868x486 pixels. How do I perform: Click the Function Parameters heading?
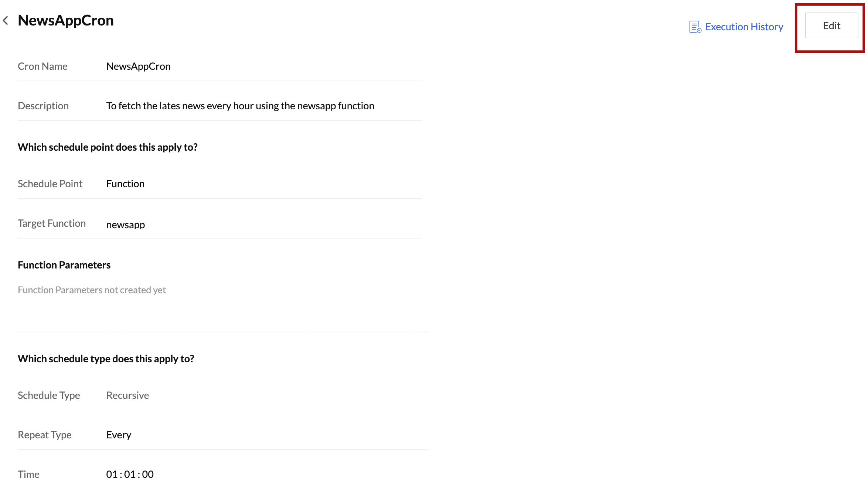(x=64, y=265)
